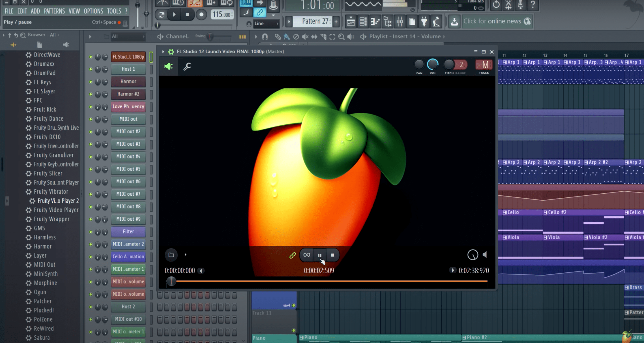Open the Browser - All options arrow
Viewport: 644px width, 343px height.
pos(58,35)
